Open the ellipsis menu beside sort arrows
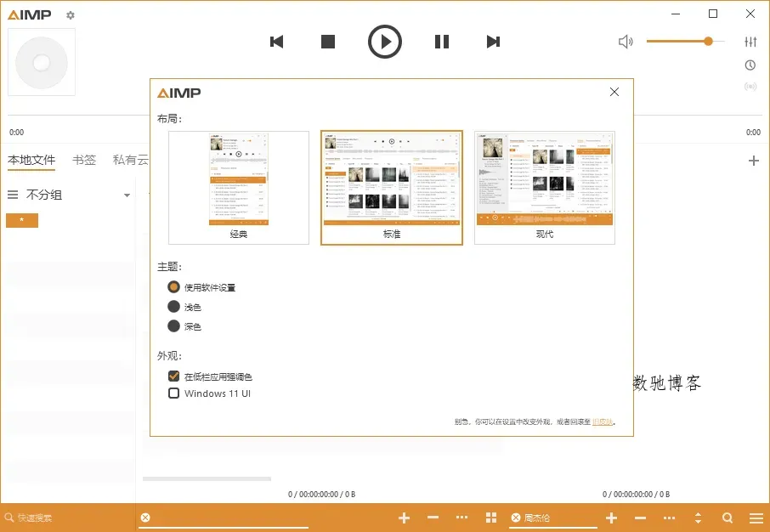Viewport: 770px width, 532px height. tap(669, 518)
